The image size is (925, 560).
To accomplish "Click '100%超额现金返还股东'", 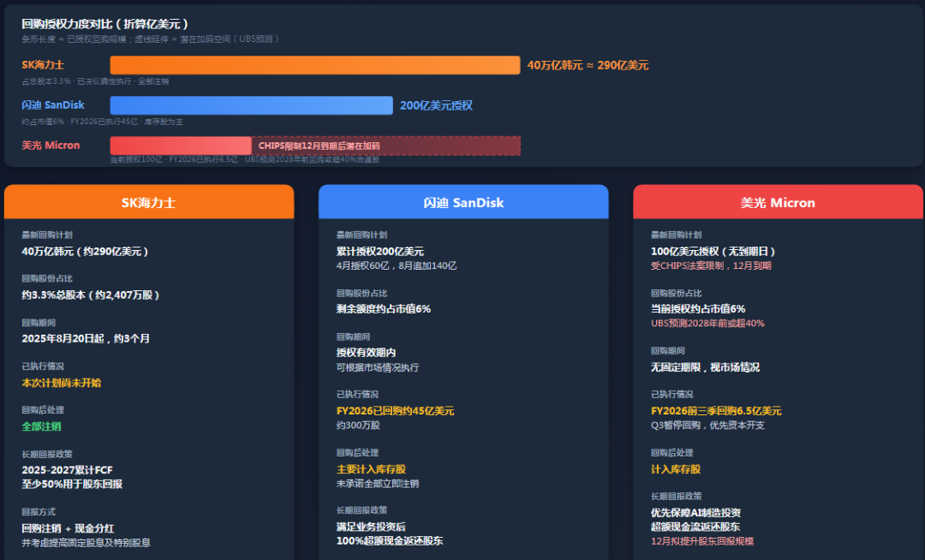I will coord(390,540).
